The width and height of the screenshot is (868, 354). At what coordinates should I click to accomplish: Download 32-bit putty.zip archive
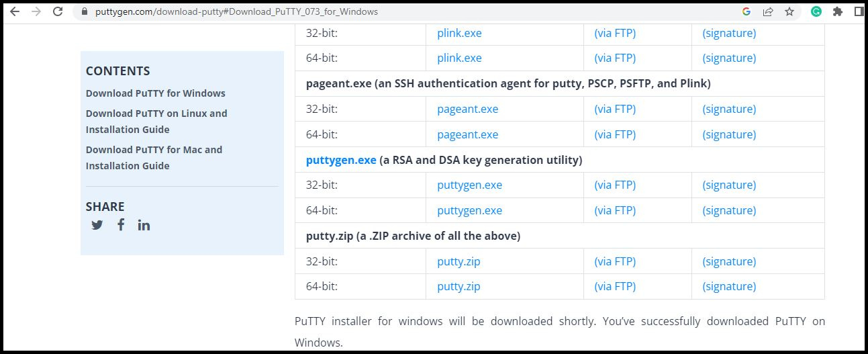[459, 261]
